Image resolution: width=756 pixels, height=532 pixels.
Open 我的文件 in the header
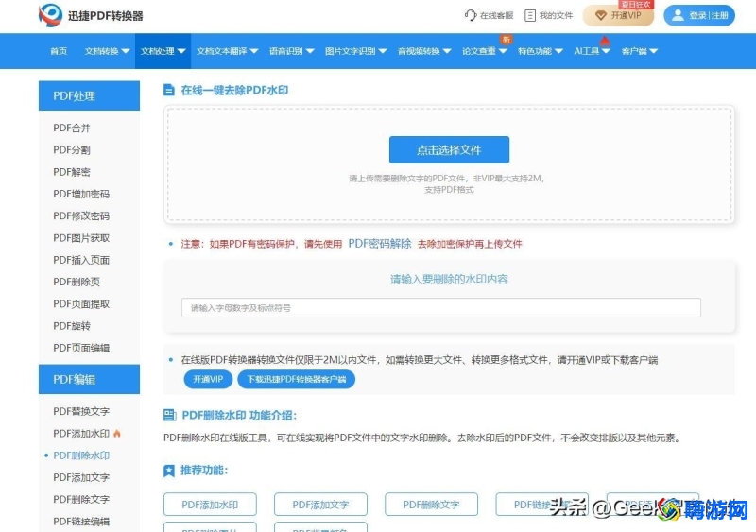[x=549, y=15]
